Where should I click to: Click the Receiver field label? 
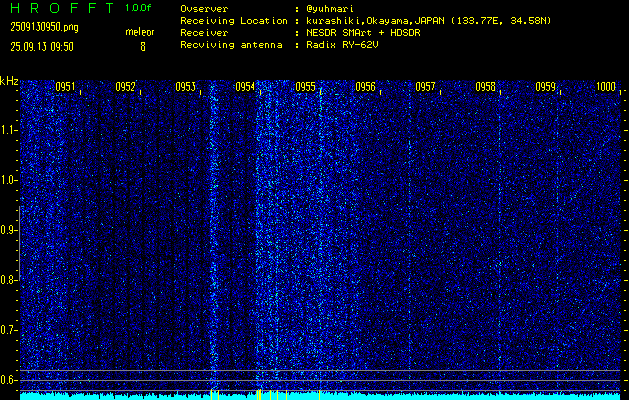pos(204,33)
